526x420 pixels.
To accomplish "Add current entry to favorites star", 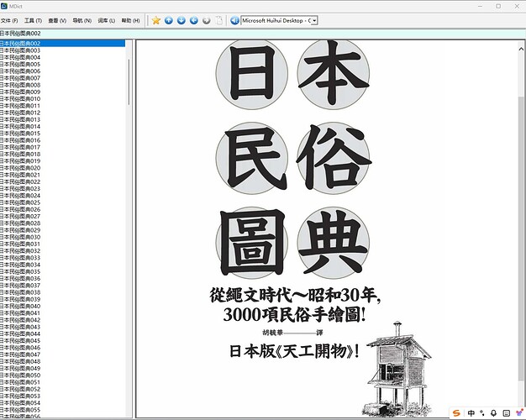I will tap(155, 20).
